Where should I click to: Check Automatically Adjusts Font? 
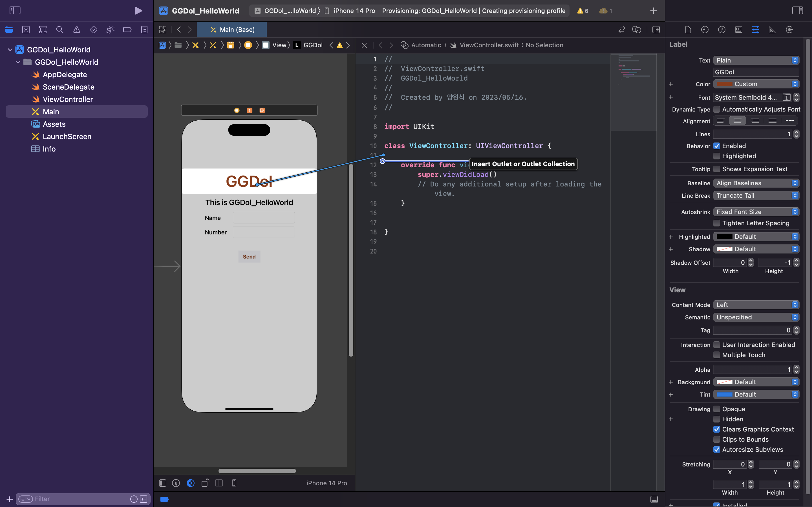tap(717, 109)
